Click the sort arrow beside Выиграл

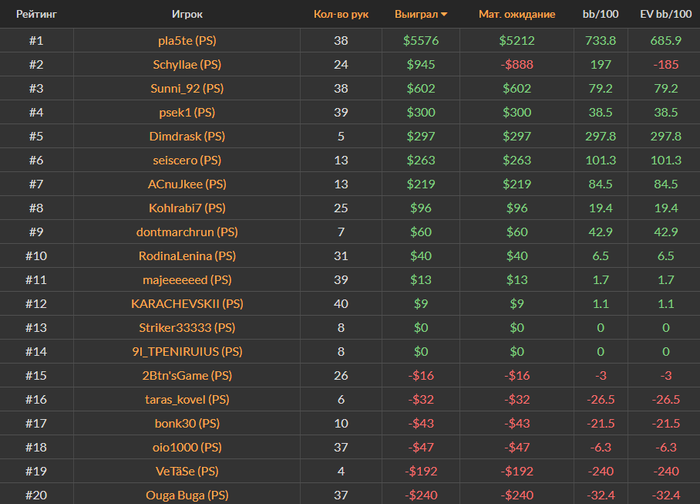[x=444, y=15]
